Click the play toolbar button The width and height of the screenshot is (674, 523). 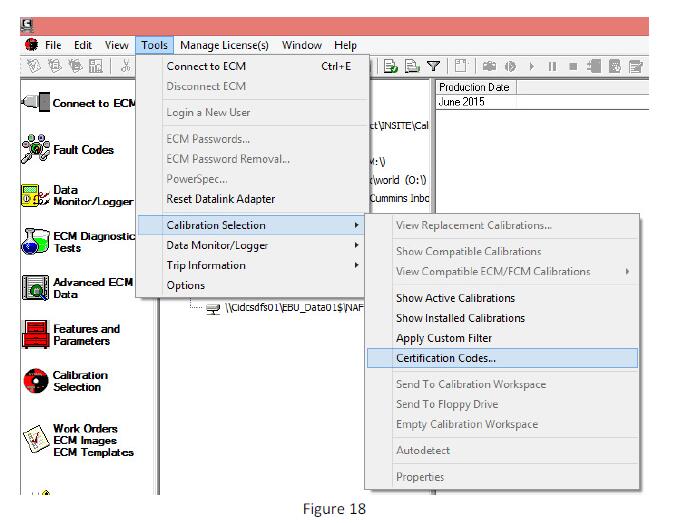(531, 66)
